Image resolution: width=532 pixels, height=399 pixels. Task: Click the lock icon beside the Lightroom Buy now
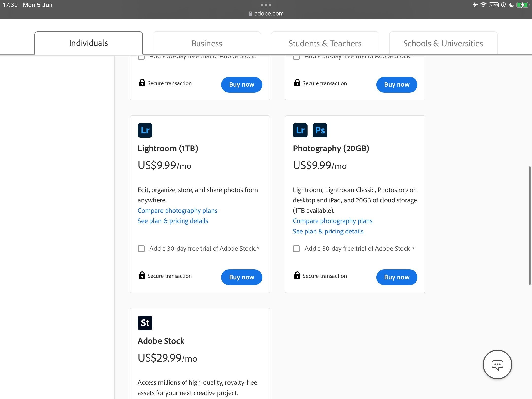click(142, 275)
